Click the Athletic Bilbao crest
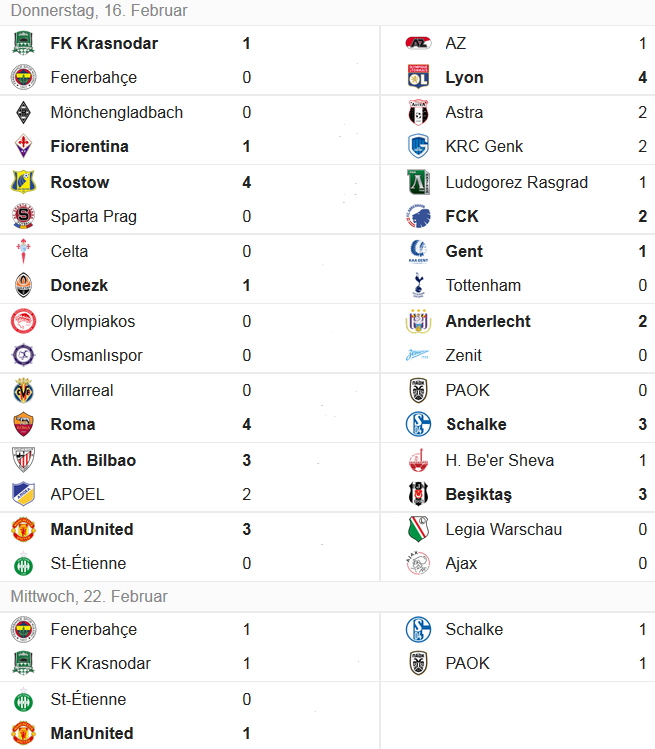 23,460
